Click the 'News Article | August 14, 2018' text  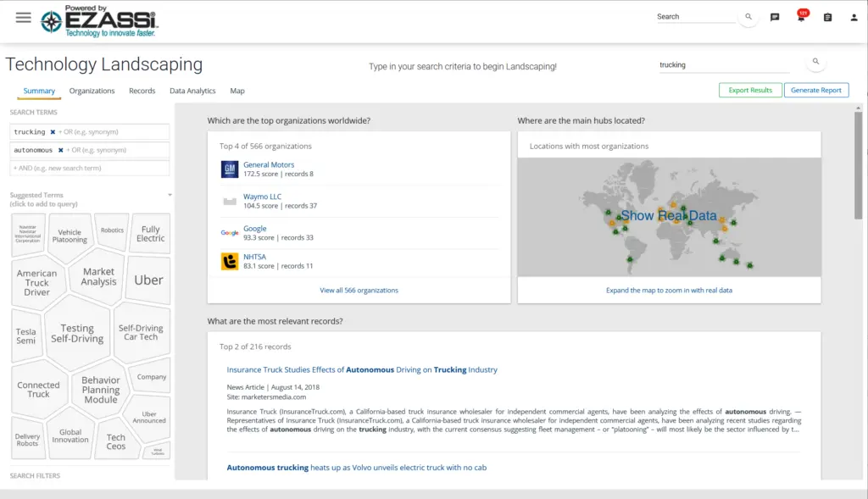(273, 387)
